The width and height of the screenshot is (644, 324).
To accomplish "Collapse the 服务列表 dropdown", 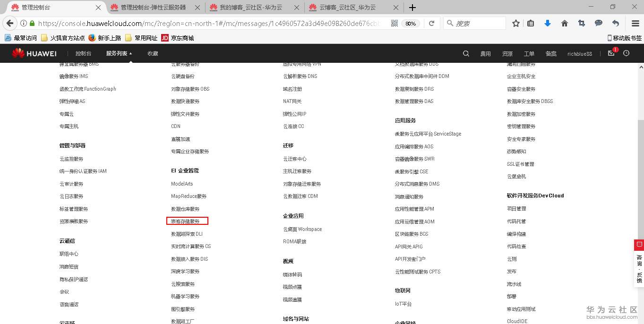I will point(118,53).
